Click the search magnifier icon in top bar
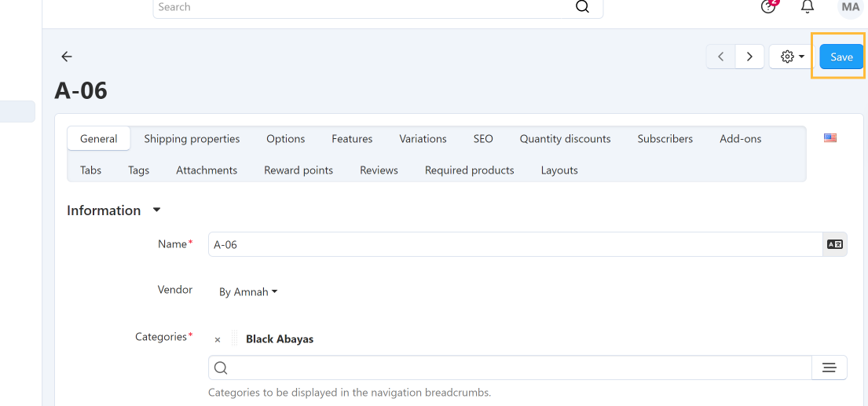Image resolution: width=868 pixels, height=406 pixels. 582,6
